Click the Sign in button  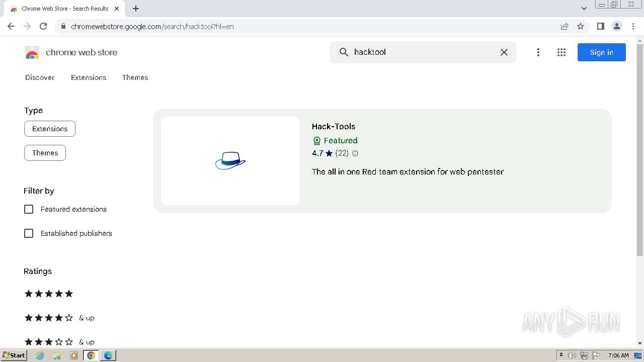pos(602,52)
